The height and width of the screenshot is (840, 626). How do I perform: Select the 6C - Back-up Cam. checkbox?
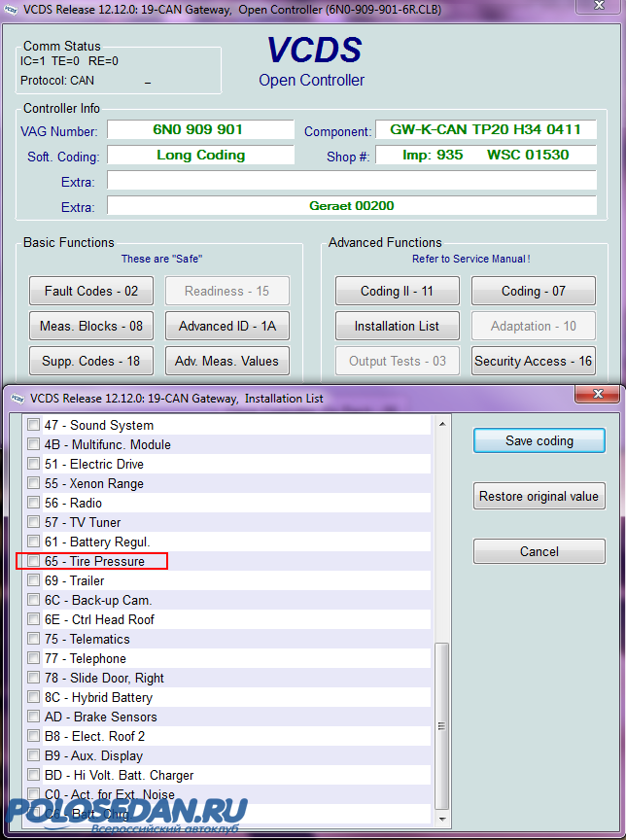(34, 600)
